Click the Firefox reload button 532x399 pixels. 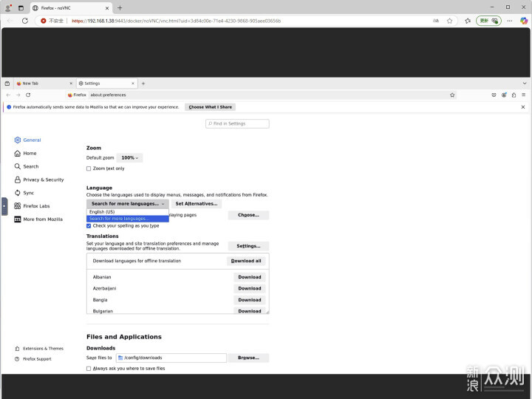click(x=28, y=95)
